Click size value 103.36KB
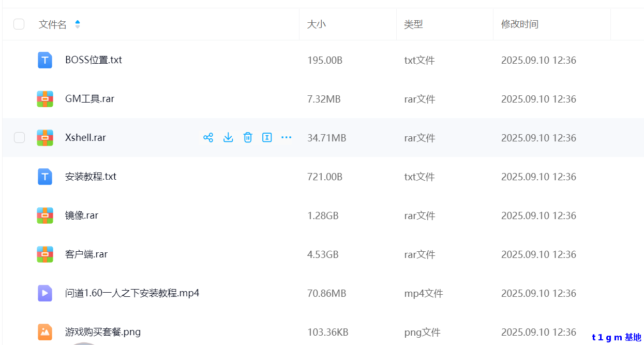Image resolution: width=644 pixels, height=345 pixels. coord(327,332)
